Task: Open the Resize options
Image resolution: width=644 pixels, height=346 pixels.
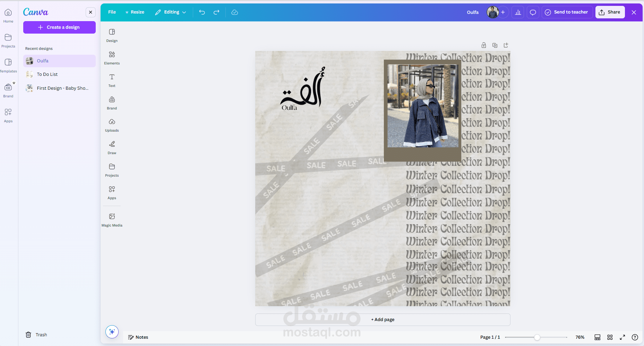Action: pos(135,12)
